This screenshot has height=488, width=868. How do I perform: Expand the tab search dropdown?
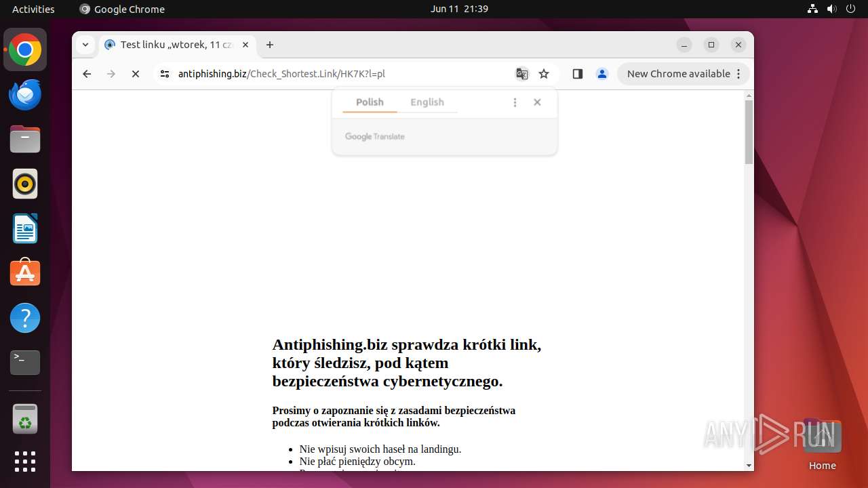click(85, 45)
